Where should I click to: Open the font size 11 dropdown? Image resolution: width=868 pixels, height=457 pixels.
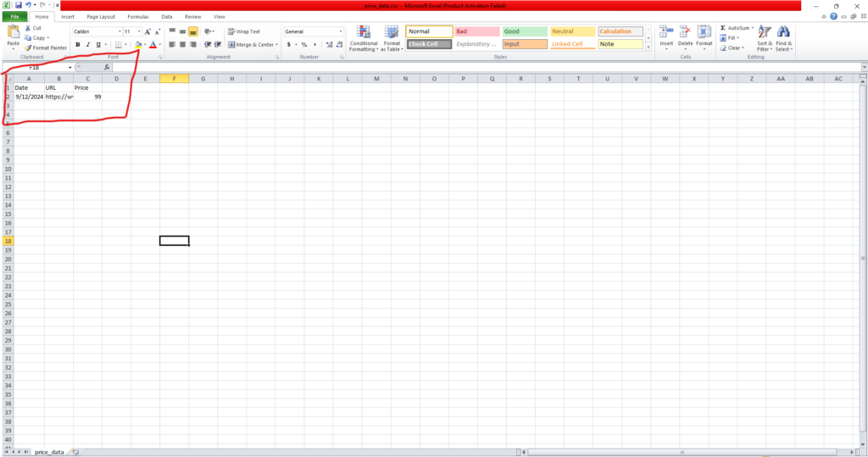(x=139, y=31)
